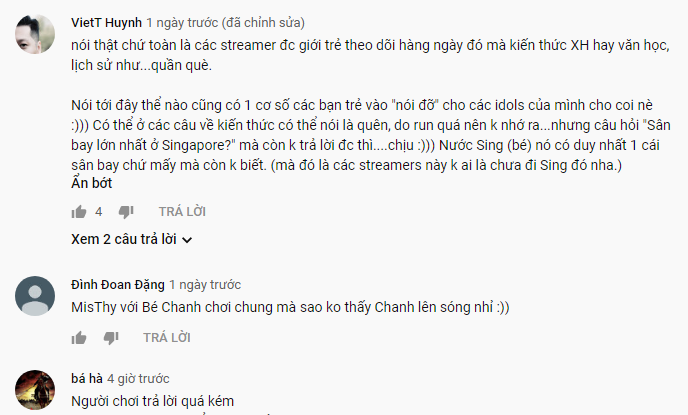688x415 pixels.
Task: Click the chevron next to 'Xem 2 câu trả lời'
Action: [187, 240]
